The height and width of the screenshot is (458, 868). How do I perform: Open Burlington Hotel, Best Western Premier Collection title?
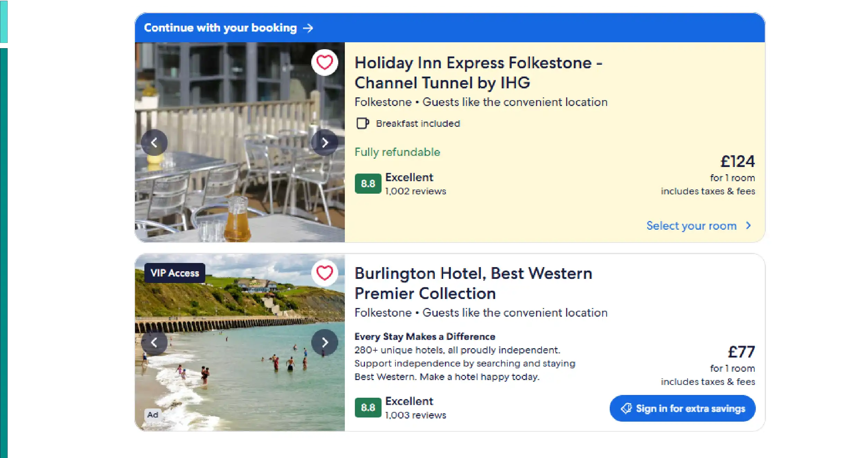coord(473,283)
